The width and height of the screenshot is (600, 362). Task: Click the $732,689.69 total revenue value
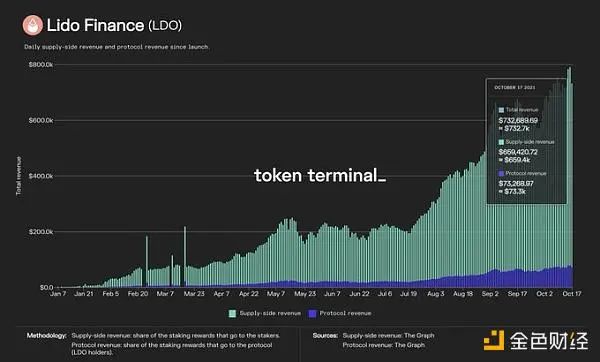point(518,120)
